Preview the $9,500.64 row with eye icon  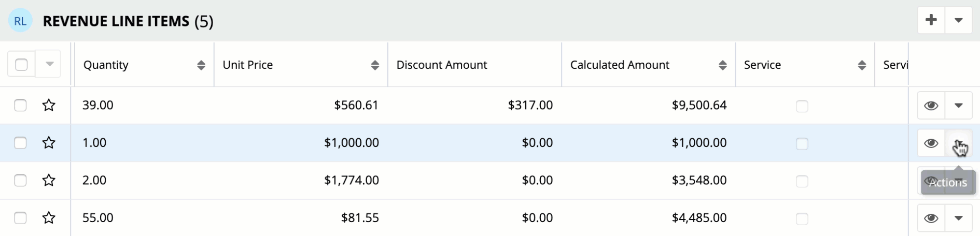tap(931, 106)
